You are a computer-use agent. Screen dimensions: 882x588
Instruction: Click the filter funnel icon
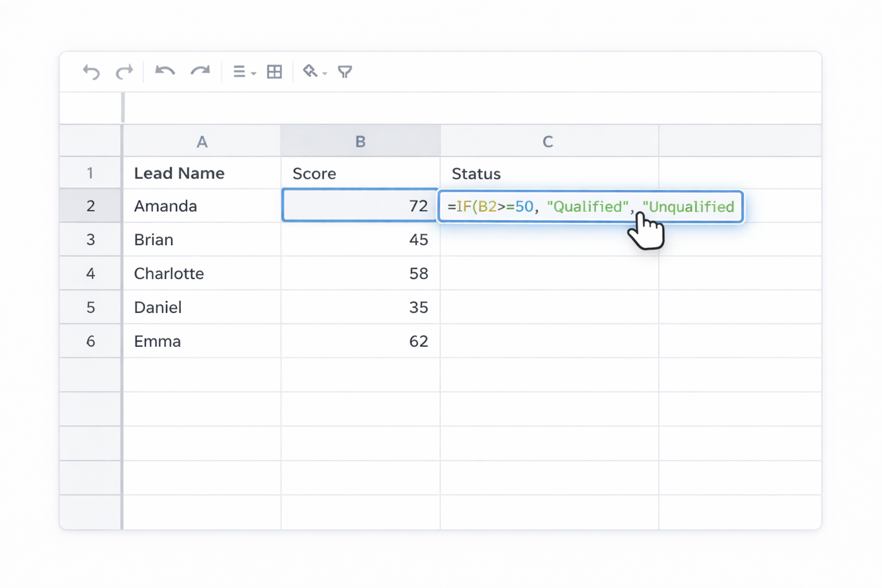345,72
